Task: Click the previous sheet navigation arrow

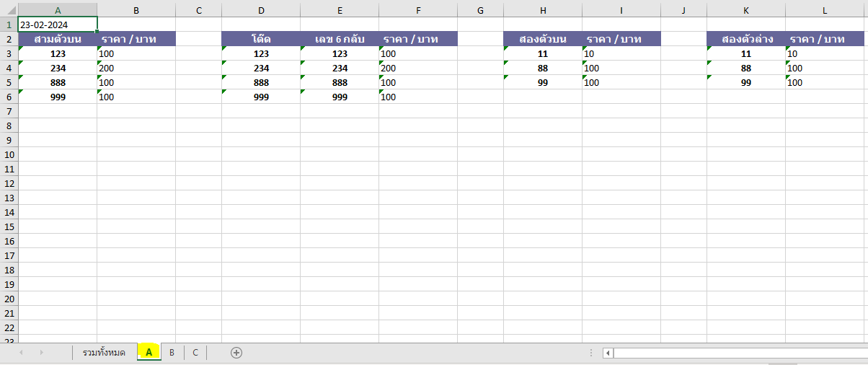Action: point(21,353)
